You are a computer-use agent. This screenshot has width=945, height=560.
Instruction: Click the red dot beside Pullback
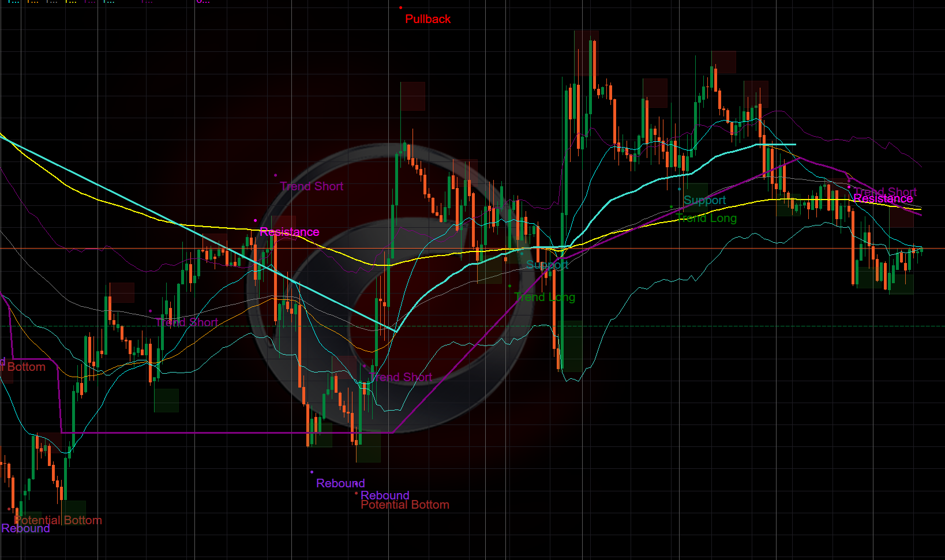tap(401, 8)
